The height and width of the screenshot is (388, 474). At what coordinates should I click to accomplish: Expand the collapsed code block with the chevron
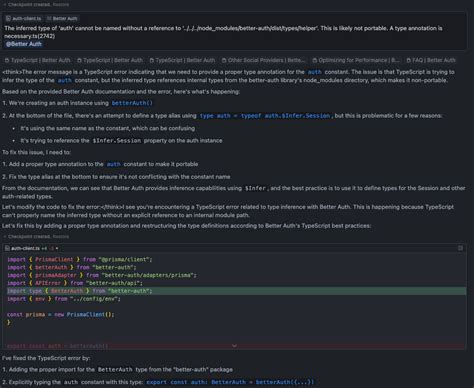tap(234, 346)
